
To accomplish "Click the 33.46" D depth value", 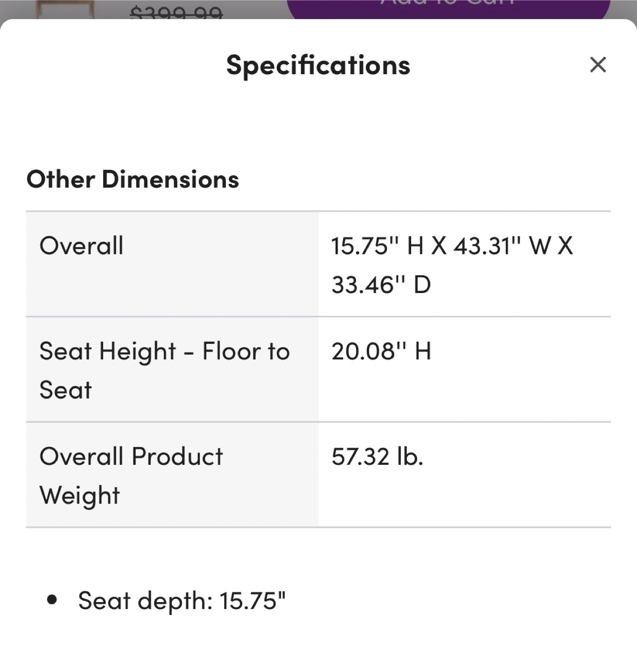I will (381, 284).
